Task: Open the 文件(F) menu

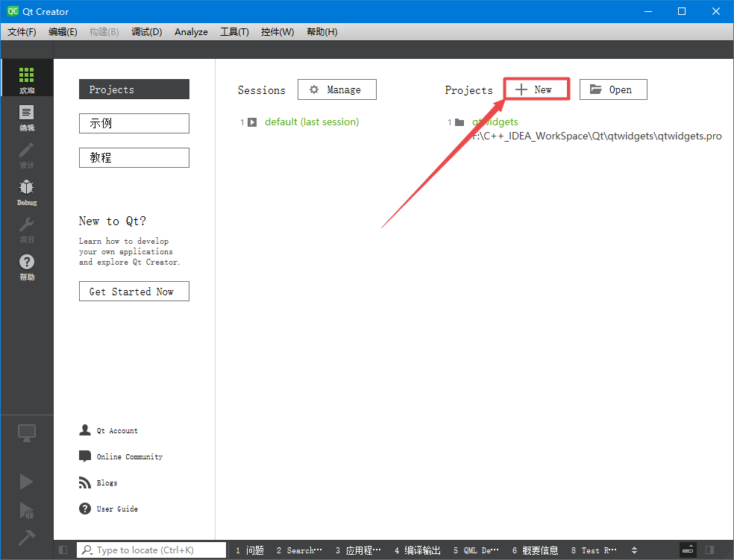Action: pyautogui.click(x=22, y=32)
